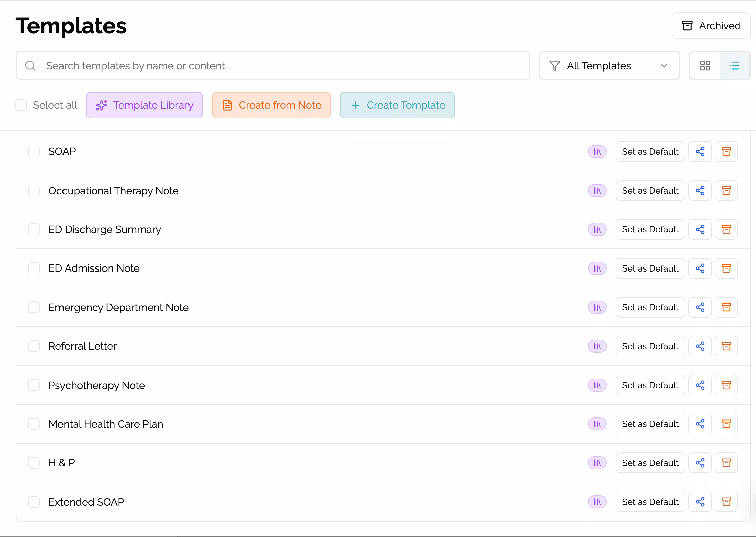Click the template search input field
This screenshot has height=537, width=756.
(x=234, y=66)
